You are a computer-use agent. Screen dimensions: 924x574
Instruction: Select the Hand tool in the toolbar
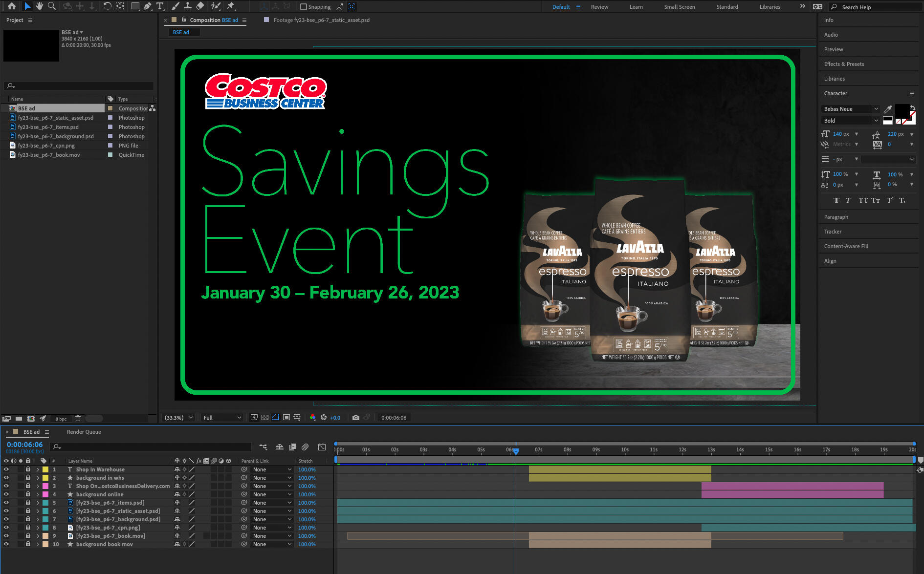click(39, 6)
